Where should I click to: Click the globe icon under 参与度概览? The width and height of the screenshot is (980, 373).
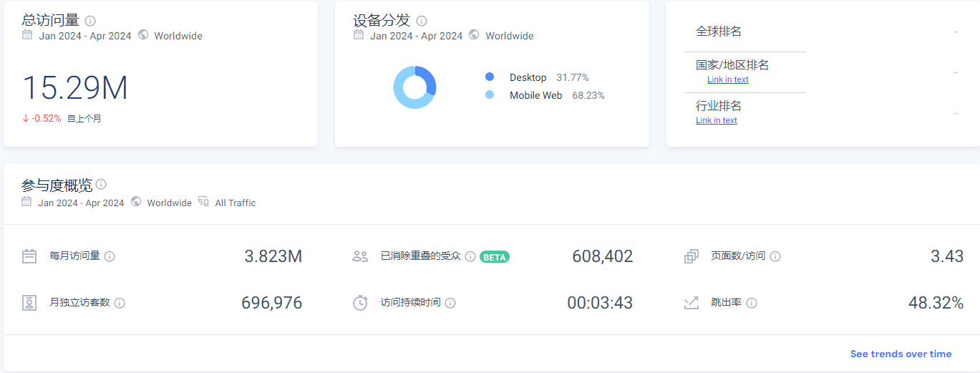click(x=135, y=202)
